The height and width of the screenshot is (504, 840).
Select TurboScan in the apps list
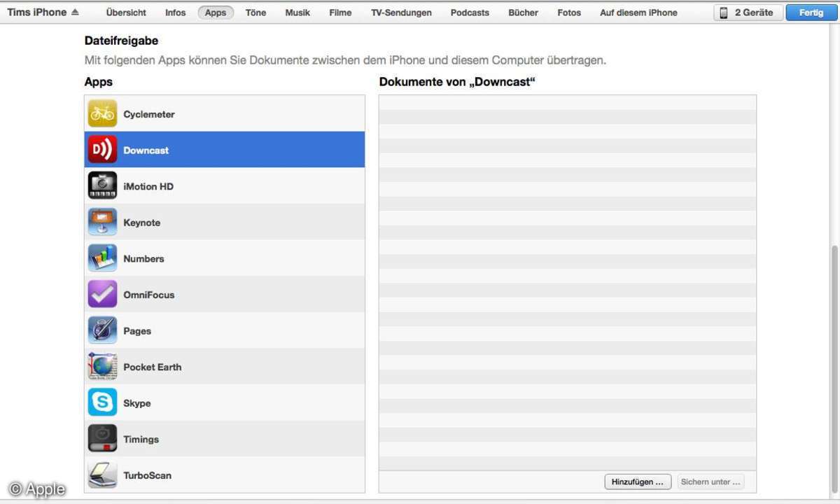pyautogui.click(x=225, y=475)
